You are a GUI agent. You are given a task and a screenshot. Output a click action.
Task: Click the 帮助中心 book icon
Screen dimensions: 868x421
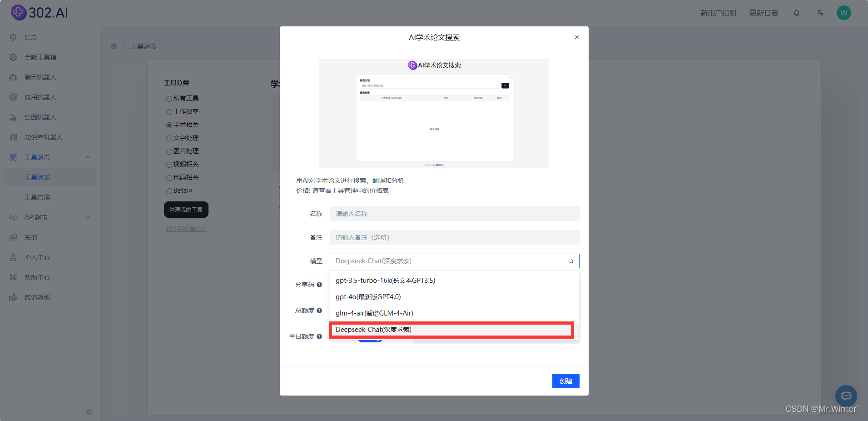point(13,277)
